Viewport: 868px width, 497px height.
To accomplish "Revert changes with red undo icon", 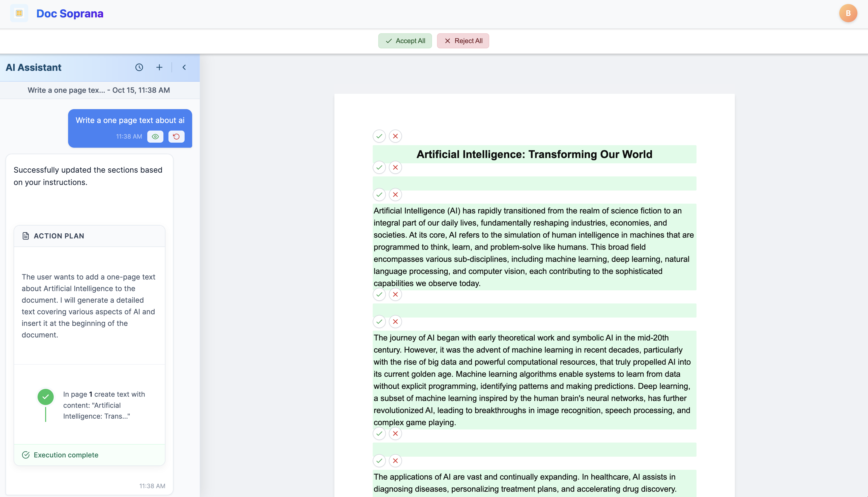I will (176, 137).
